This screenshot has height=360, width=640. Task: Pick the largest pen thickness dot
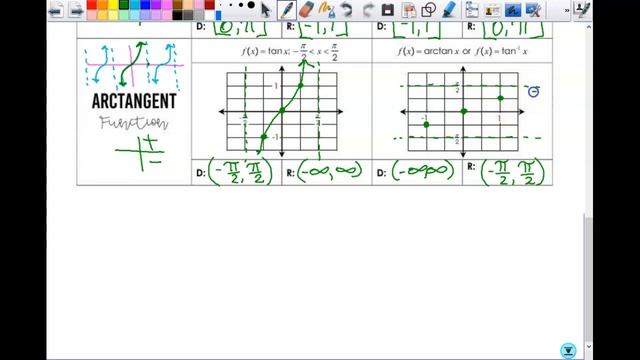251,5
